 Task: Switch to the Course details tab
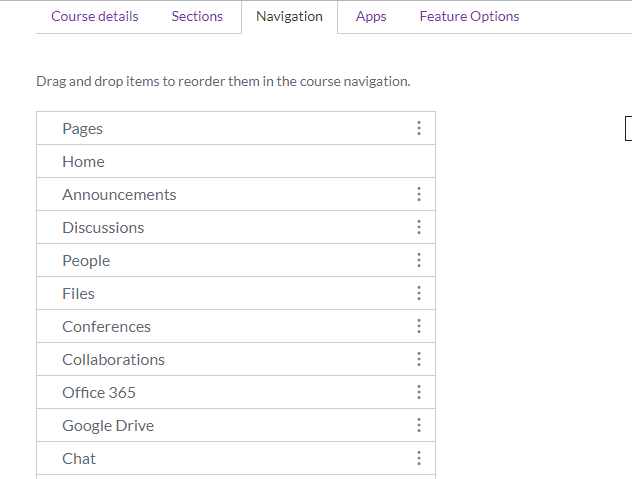[x=95, y=16]
